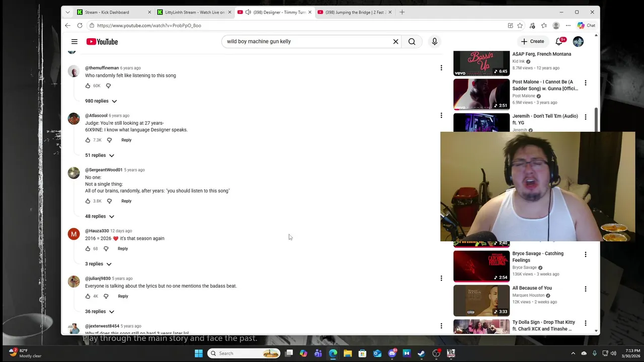Click the page vertical scrollbar thumb
Image resolution: width=644 pixels, height=362 pixels.
tap(596, 120)
